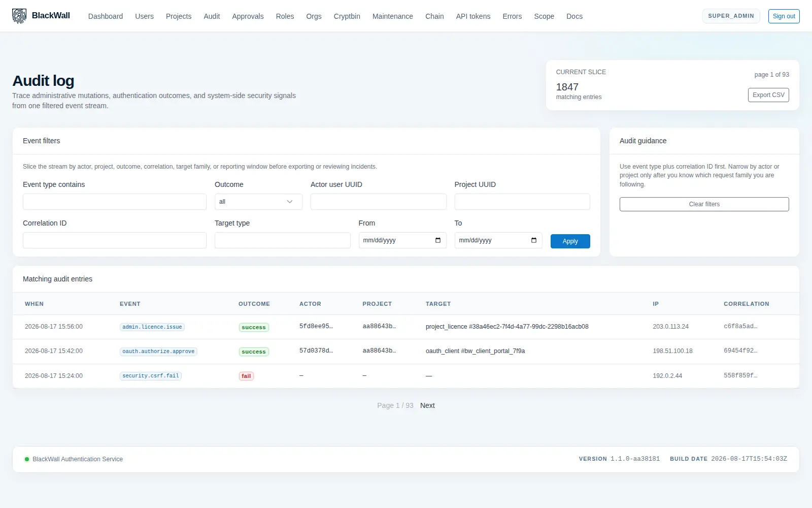This screenshot has width=812, height=508.
Task: Click the Clear filters button
Action: (704, 204)
